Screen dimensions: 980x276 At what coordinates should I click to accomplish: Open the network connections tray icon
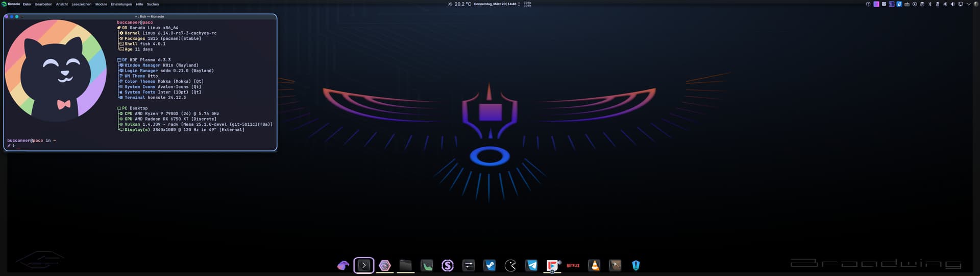click(961, 4)
